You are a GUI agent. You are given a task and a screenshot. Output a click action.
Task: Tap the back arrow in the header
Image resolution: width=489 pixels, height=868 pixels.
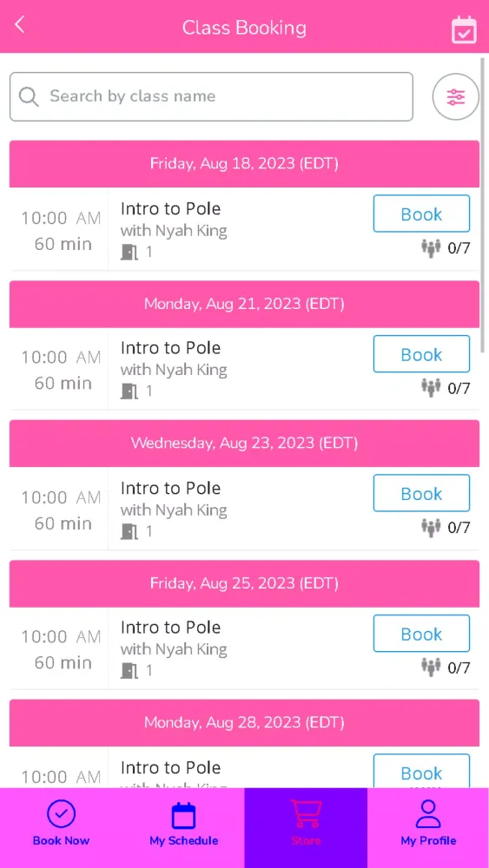pyautogui.click(x=20, y=25)
